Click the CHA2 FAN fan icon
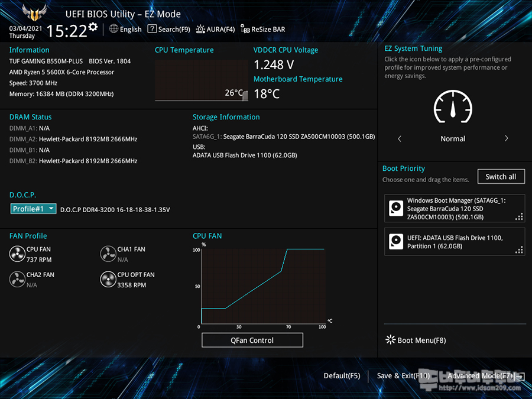Image resolution: width=532 pixels, height=399 pixels. [17, 280]
